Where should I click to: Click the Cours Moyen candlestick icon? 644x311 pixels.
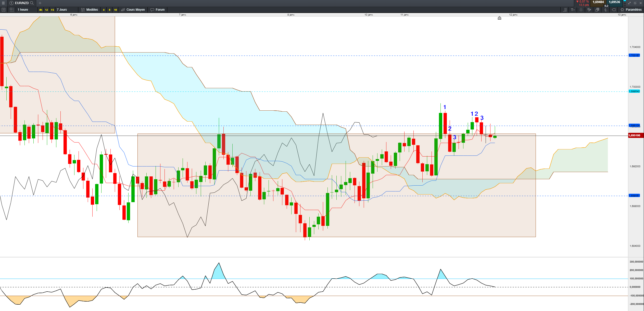pyautogui.click(x=123, y=10)
